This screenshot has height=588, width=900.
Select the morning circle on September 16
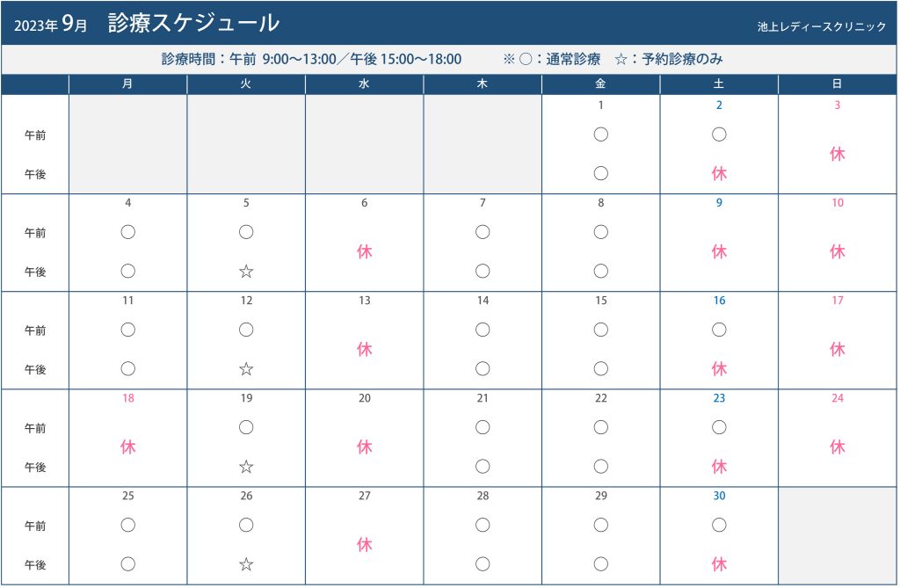tap(719, 330)
